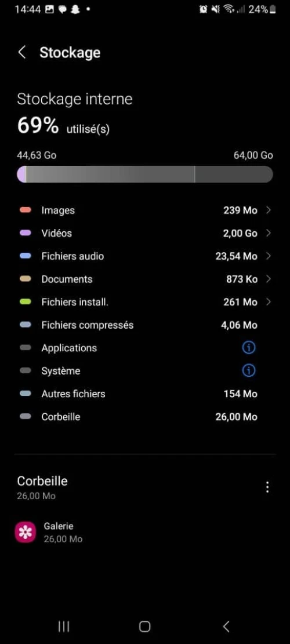Tap the Galerie app icon
The height and width of the screenshot is (644, 290).
(26, 532)
